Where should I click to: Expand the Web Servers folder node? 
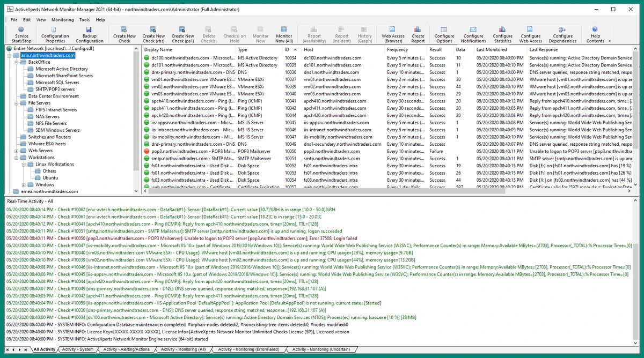coord(17,151)
